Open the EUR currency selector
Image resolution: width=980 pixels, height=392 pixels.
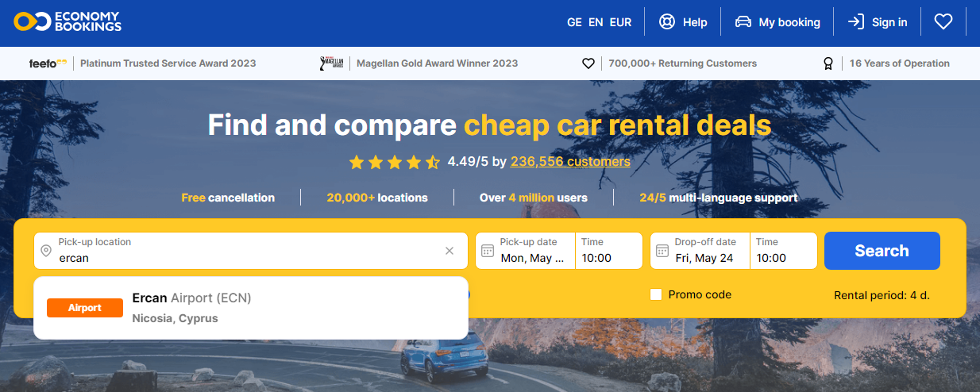[620, 22]
